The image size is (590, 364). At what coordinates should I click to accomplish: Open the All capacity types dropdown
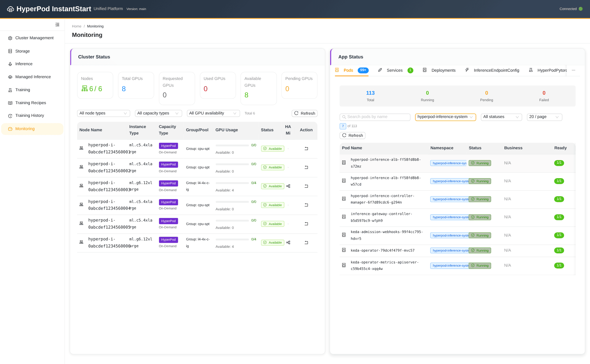(x=158, y=113)
